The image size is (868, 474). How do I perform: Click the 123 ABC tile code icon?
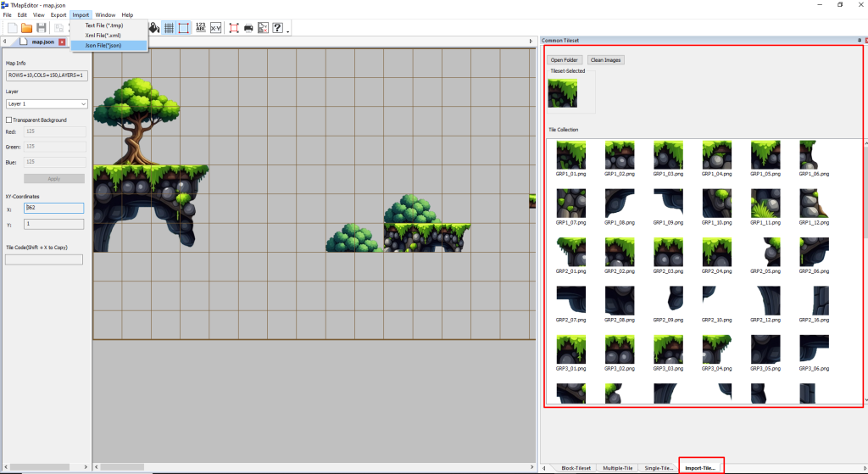coord(201,28)
